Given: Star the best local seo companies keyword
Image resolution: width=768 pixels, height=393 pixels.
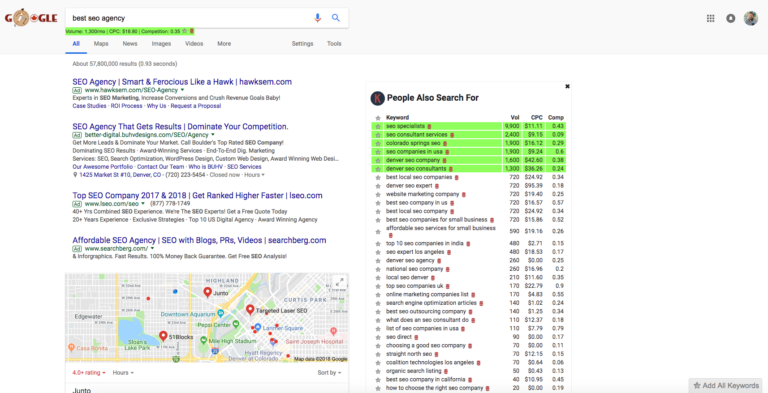Looking at the screenshot, I should [378, 177].
